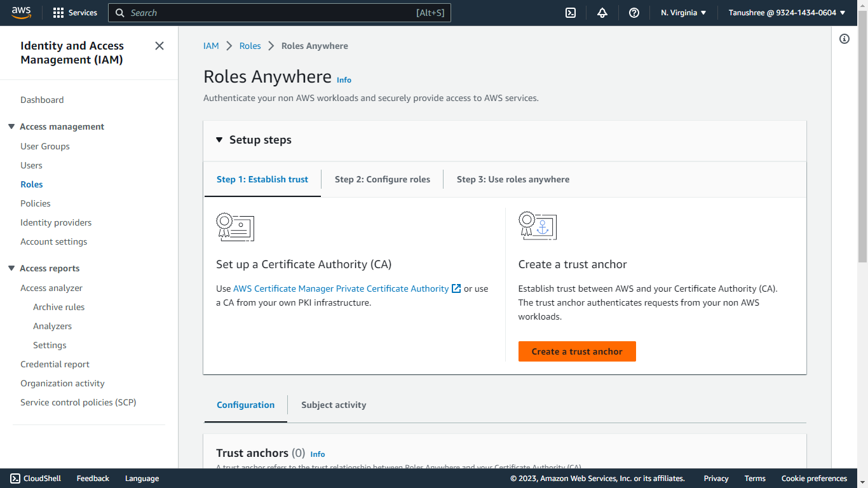Click the external link icon after Private Certificate Authority
The height and width of the screenshot is (488, 868).
tap(456, 288)
